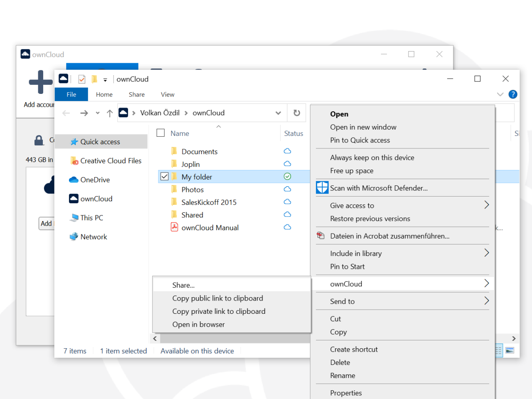Click the refresh icon beside the address bar
This screenshot has width=532, height=399.
[x=297, y=113]
